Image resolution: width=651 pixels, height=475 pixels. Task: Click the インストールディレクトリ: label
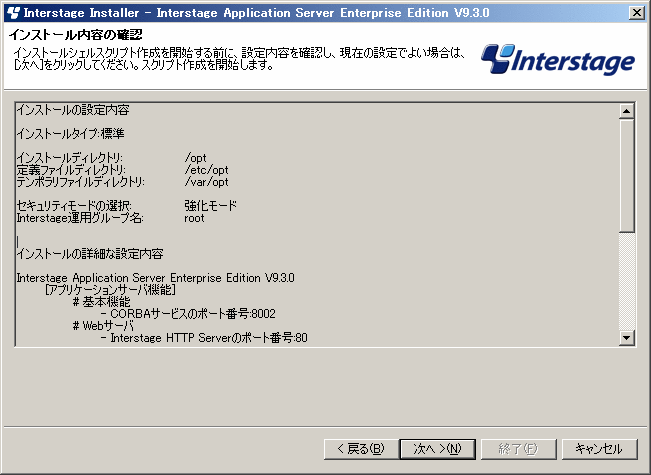[70, 158]
